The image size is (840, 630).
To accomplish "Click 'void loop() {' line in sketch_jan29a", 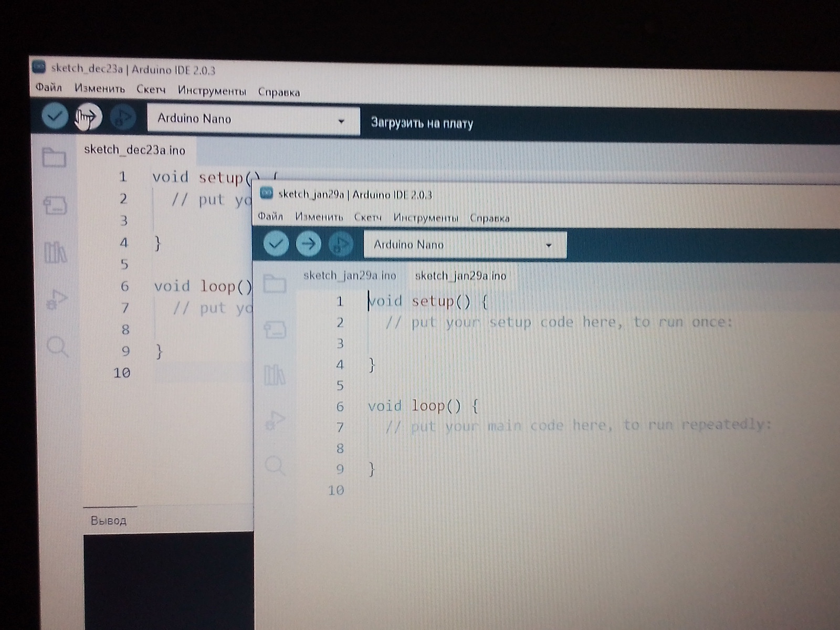I will 423,406.
